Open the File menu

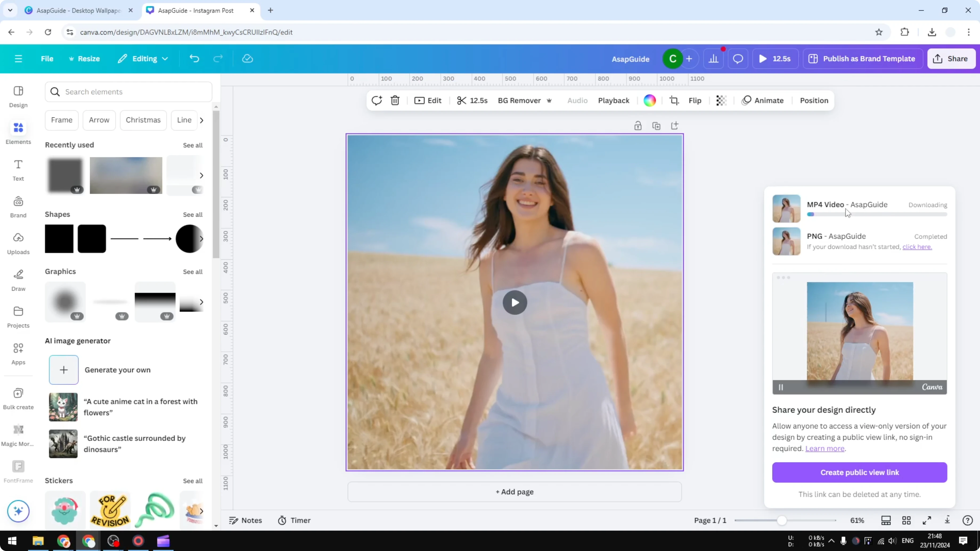coord(47,58)
